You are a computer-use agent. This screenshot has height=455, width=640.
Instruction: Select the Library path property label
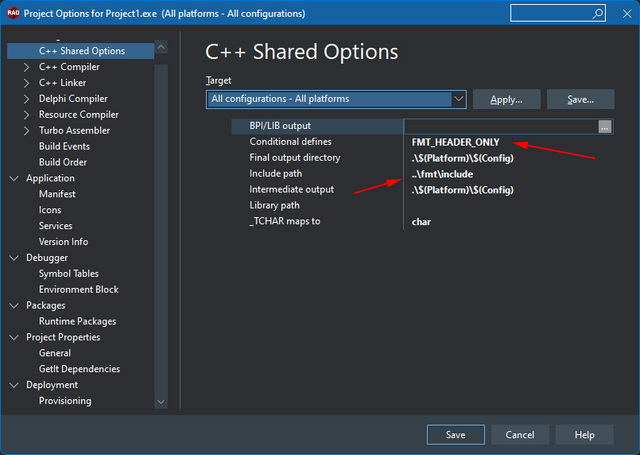coord(274,206)
